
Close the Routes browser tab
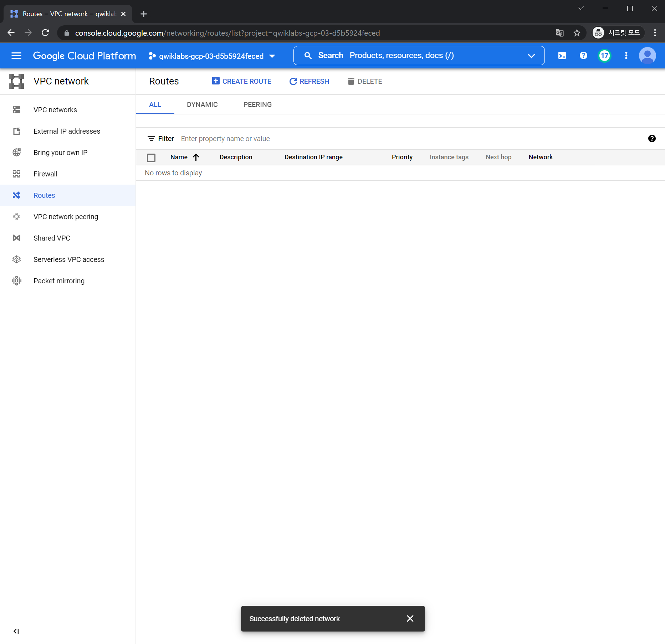point(123,14)
